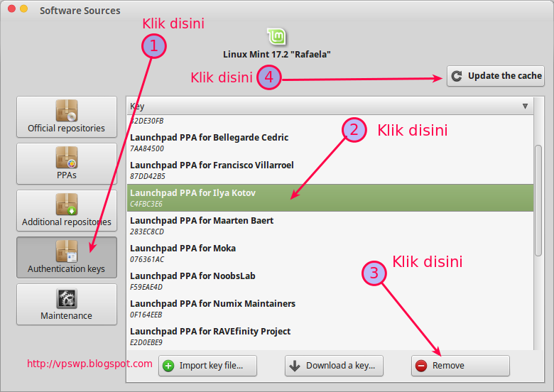
Task: Select Launchpad PPA for Moka
Action: pos(330,254)
